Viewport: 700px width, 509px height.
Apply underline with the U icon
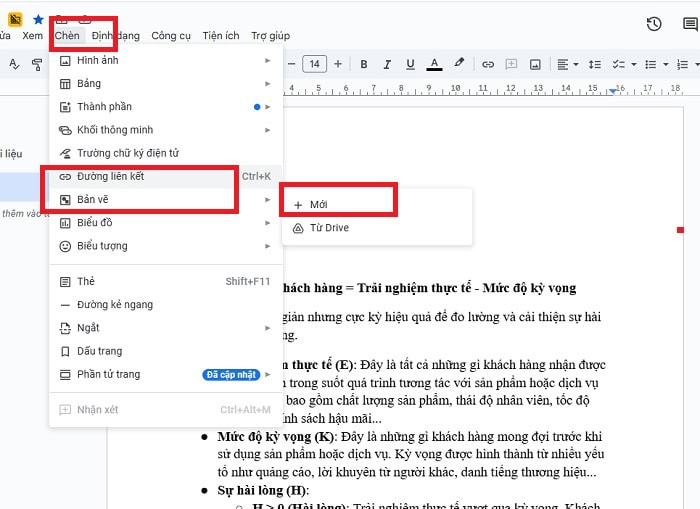[409, 64]
